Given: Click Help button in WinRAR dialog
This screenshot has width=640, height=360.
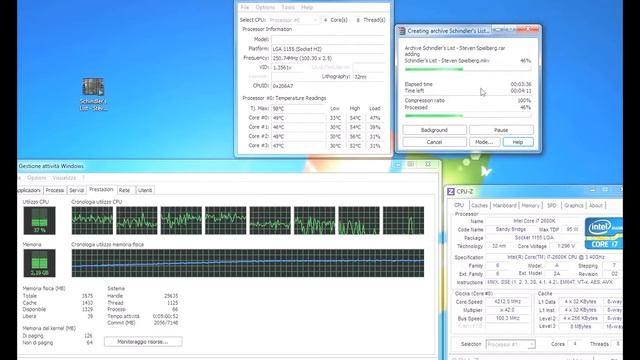Looking at the screenshot, I should pos(518,142).
